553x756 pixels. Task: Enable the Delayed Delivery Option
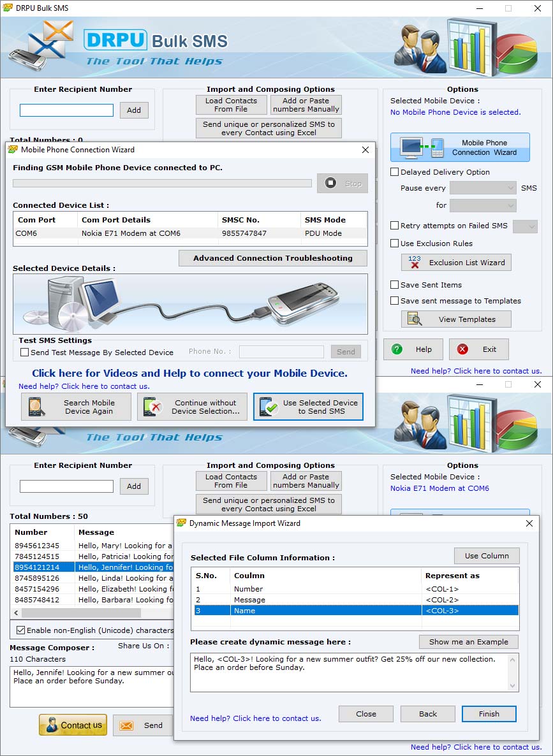pyautogui.click(x=394, y=172)
